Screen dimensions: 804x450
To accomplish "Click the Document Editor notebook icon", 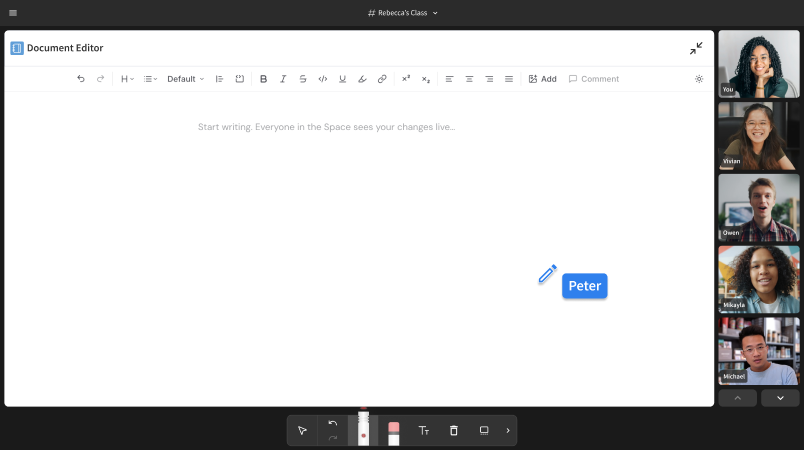I will [x=17, y=48].
